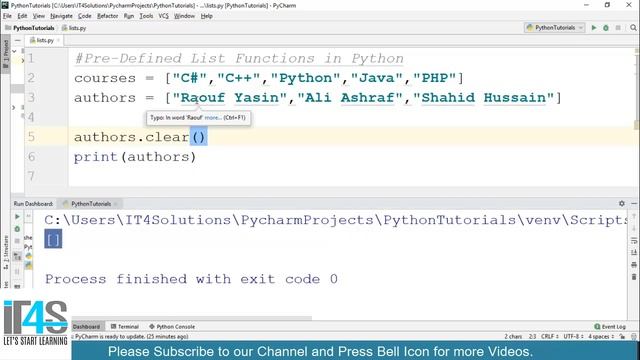Click the comment on line 1

239,58
